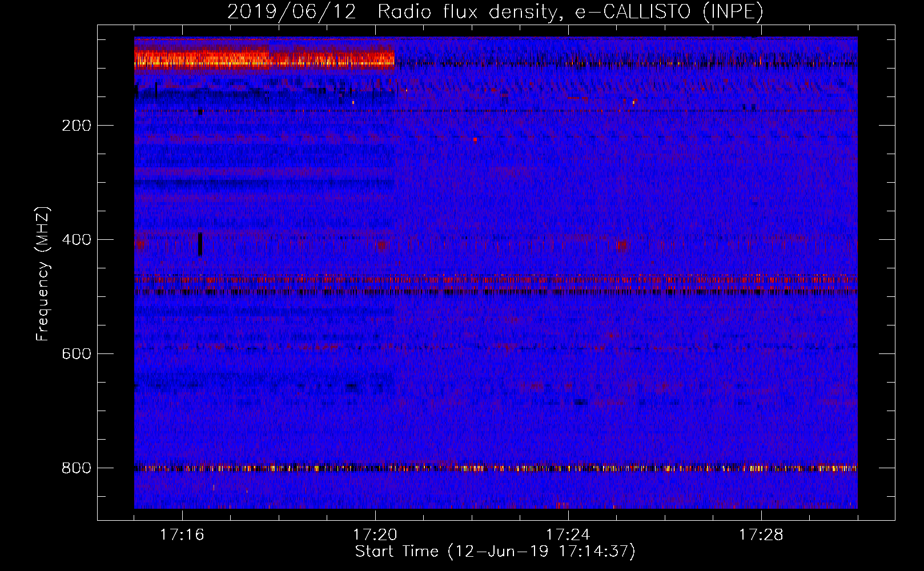Click the 17:28 time tick label
The width and height of the screenshot is (924, 571).
click(x=761, y=535)
